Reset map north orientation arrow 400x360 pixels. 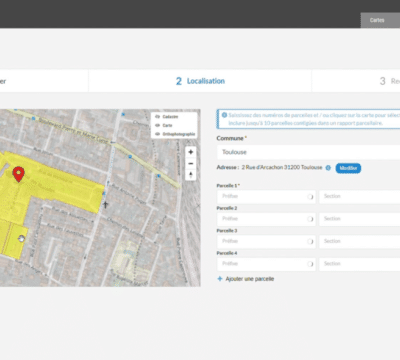191,175
